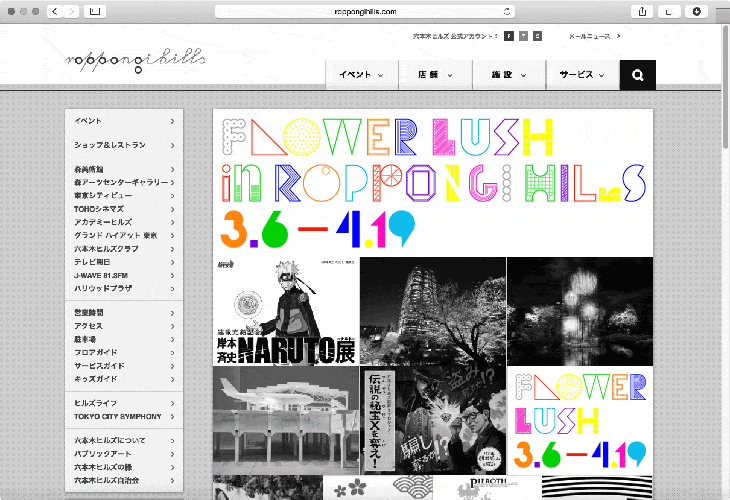Screen dimensions: 730x500
Task: Click the roppongi hills logo
Action: click(135, 60)
